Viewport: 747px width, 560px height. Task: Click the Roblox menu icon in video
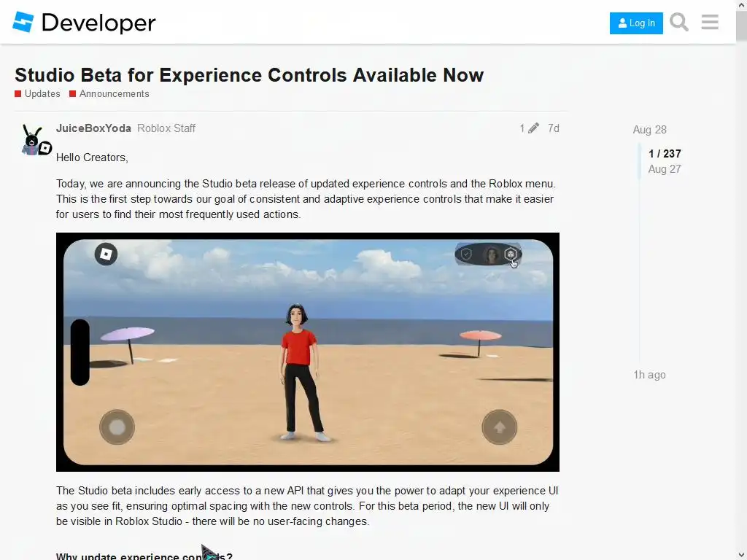106,254
